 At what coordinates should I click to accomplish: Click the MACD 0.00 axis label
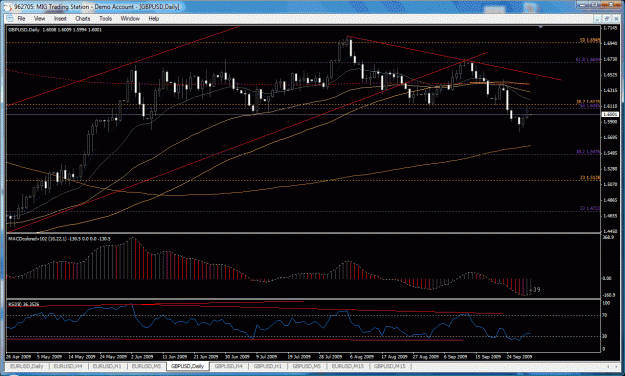(x=607, y=278)
